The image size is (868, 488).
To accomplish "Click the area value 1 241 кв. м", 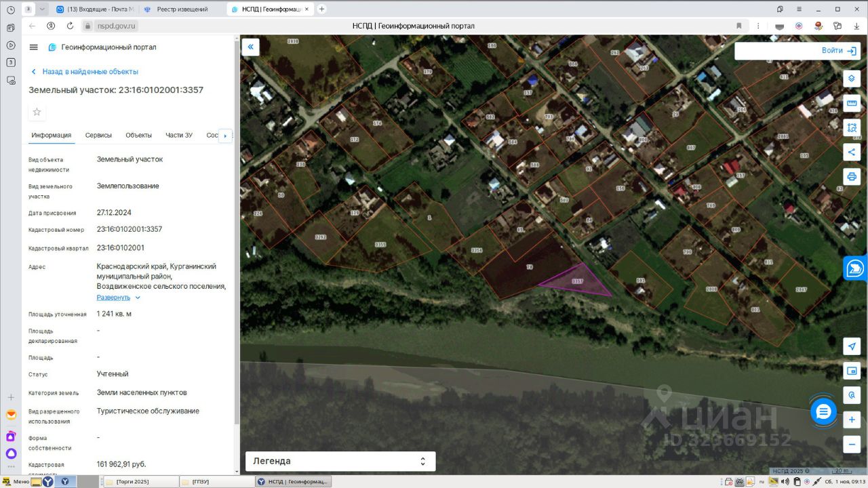I will click(114, 314).
